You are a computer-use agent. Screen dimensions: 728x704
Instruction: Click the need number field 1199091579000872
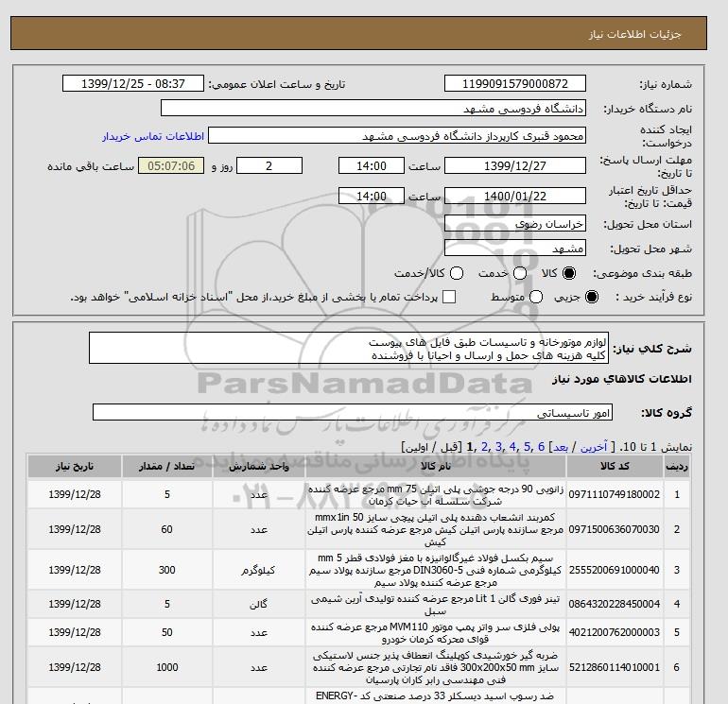click(x=515, y=83)
